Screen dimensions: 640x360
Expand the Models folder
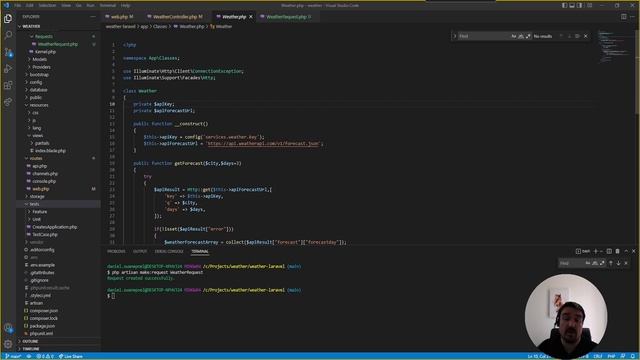click(59, 59)
